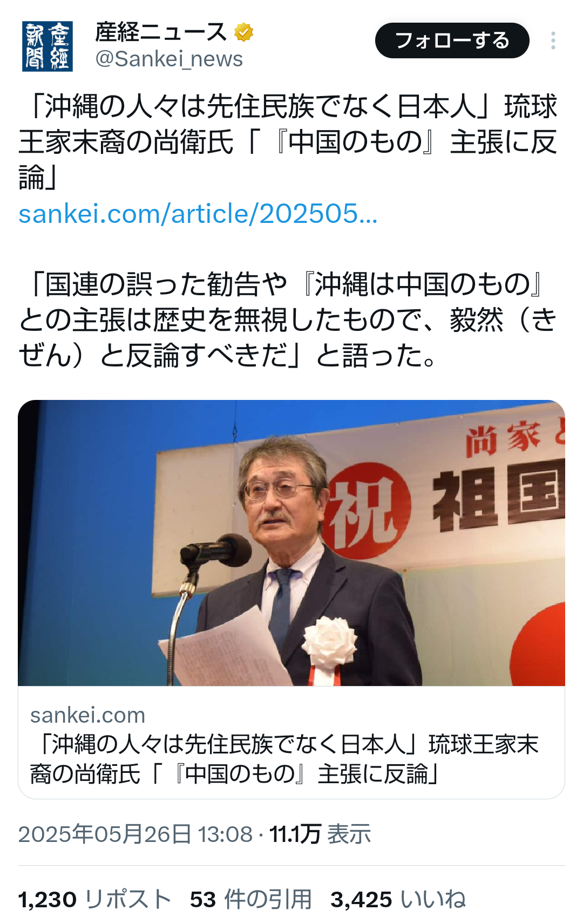583x924 pixels.
Task: Open the 産経ニュース display name
Action: 161,32
